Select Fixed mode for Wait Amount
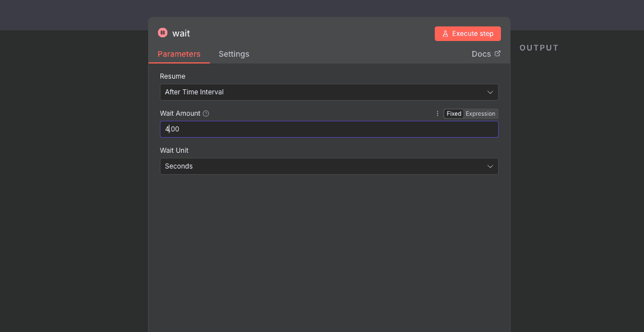This screenshot has width=644, height=332. click(x=454, y=113)
